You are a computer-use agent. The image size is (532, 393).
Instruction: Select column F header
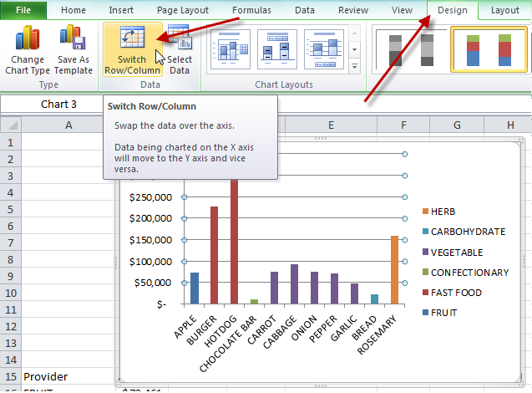coord(403,125)
